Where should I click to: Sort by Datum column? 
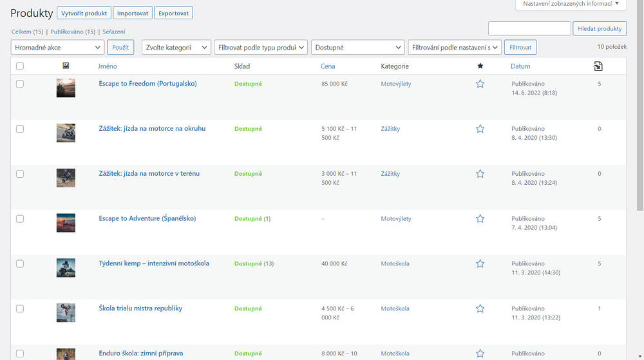520,66
